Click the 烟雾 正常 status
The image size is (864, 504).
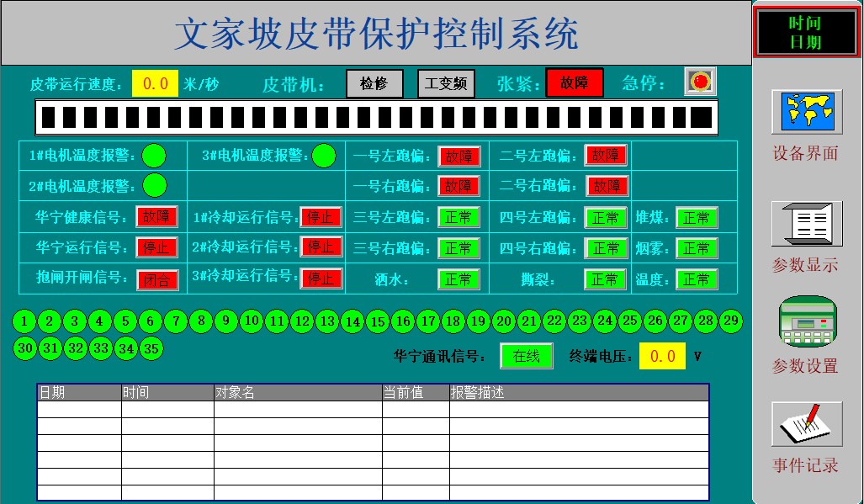697,248
